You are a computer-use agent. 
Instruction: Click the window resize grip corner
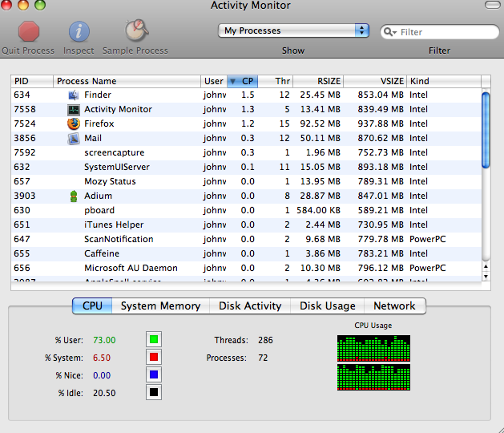[500, 429]
